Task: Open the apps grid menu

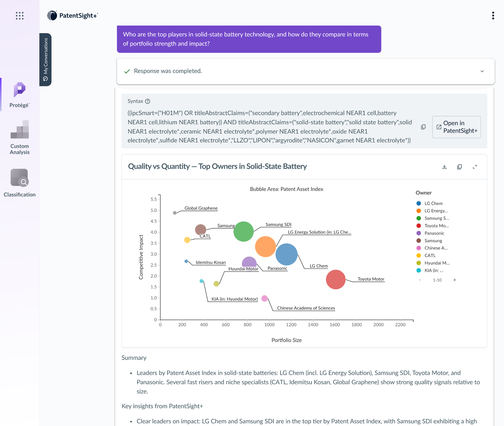Action: 19,16
